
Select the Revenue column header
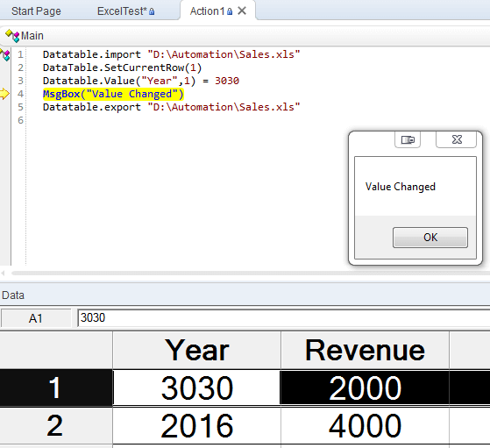[x=365, y=351]
